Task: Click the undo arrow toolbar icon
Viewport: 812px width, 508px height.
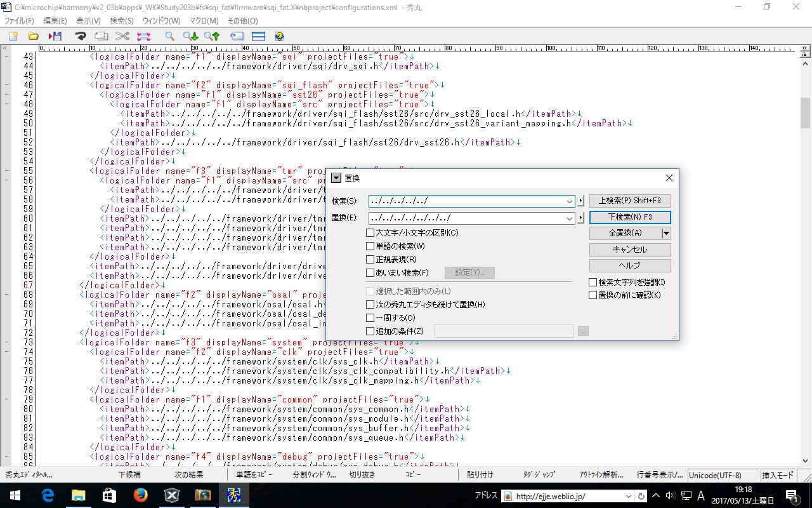Action: [81, 36]
